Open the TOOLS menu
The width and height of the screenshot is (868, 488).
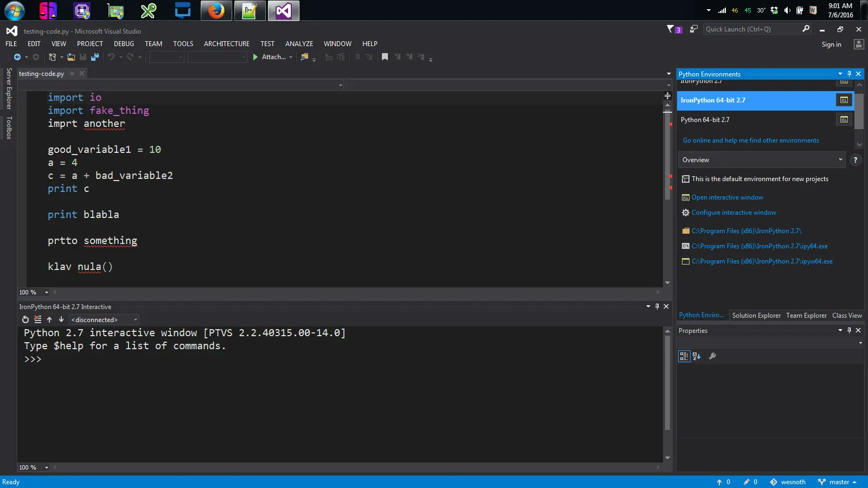point(183,44)
